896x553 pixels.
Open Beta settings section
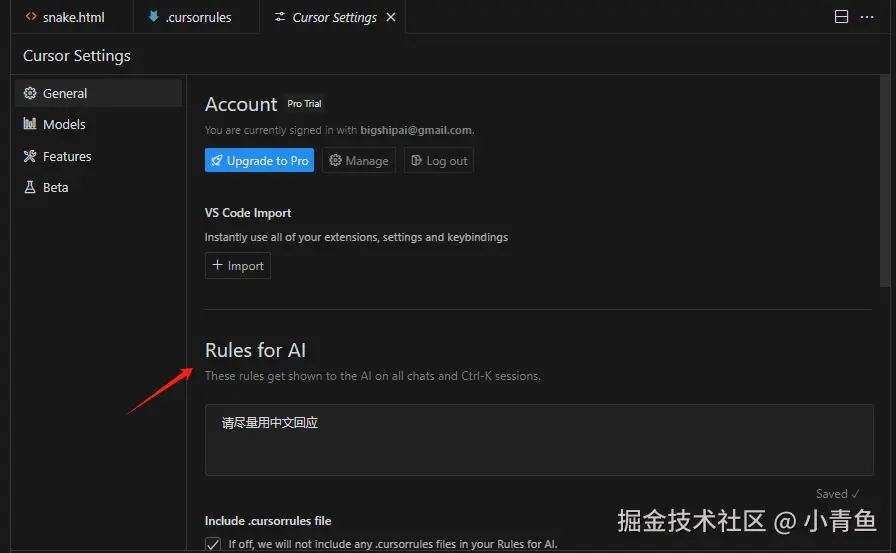click(98, 187)
